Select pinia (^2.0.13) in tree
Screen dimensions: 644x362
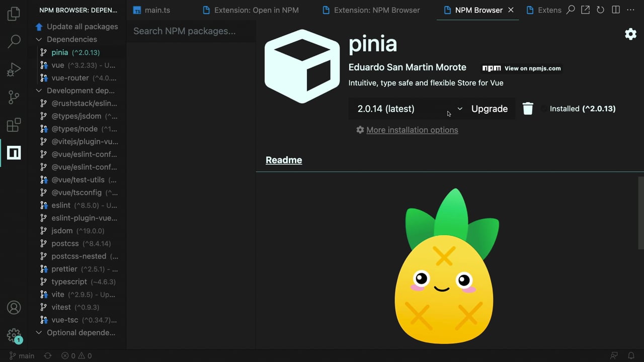point(75,52)
